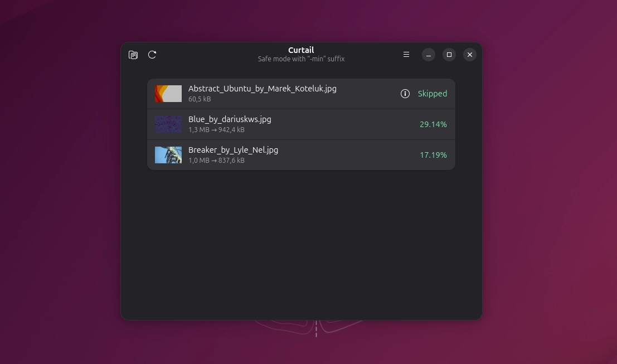Image resolution: width=617 pixels, height=364 pixels.
Task: Click the Breaker_by_Lyle_Nel image thumbnail
Action: (168, 155)
